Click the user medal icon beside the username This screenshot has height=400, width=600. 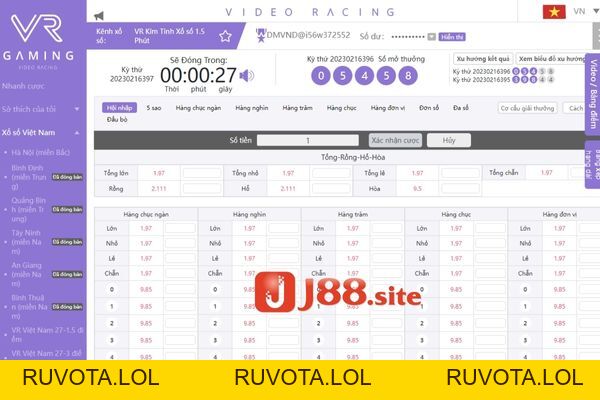[x=261, y=36]
